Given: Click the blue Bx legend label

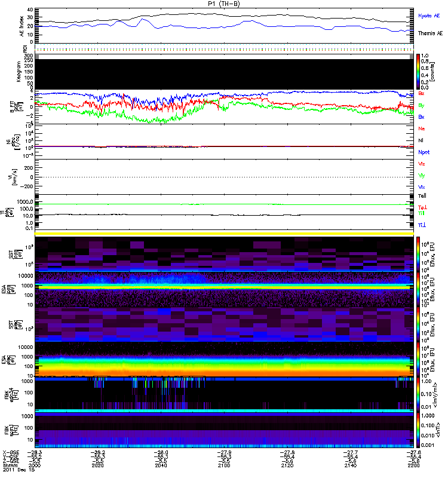Looking at the screenshot, I should [422, 117].
